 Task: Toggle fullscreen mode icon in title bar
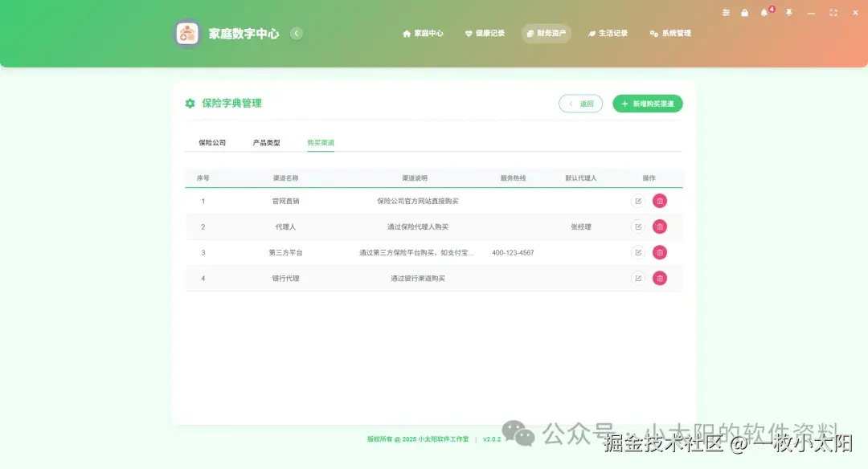click(x=833, y=13)
